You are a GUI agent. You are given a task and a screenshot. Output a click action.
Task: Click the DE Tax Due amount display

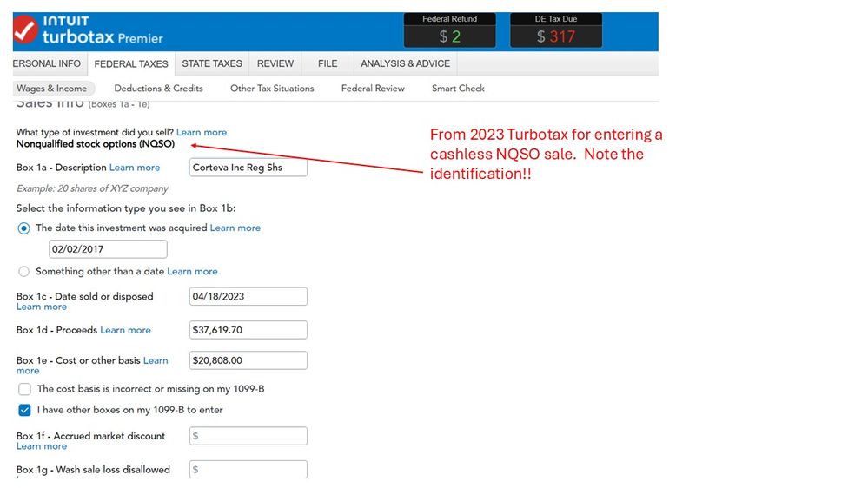pyautogui.click(x=556, y=36)
